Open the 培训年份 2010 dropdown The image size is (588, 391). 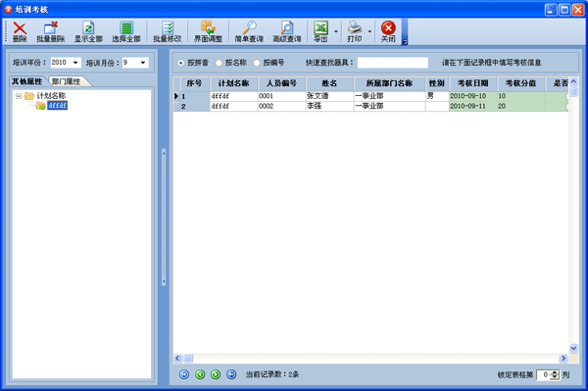(75, 63)
